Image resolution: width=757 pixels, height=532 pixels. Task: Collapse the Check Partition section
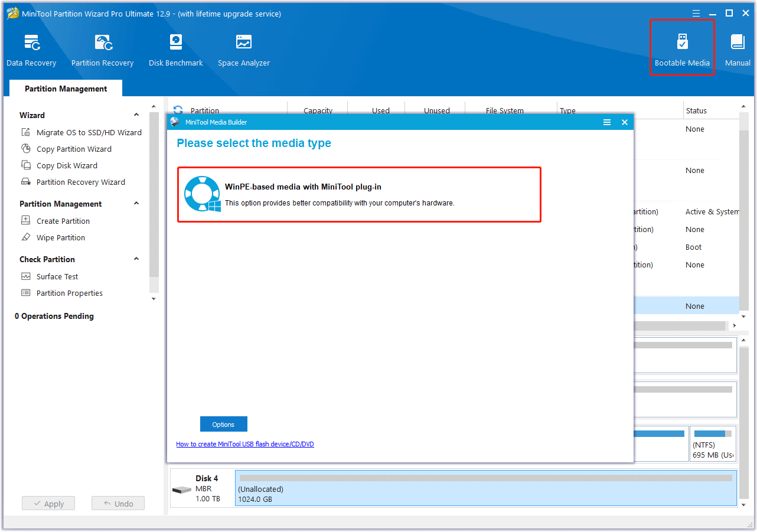pos(136,259)
